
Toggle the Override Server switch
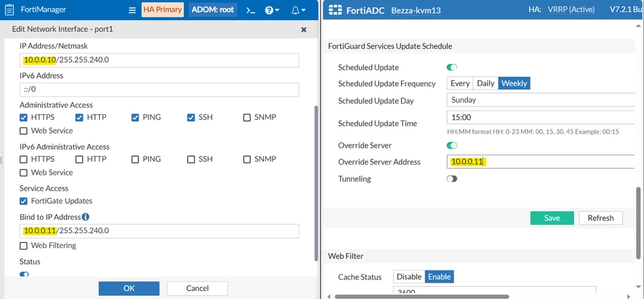(452, 145)
